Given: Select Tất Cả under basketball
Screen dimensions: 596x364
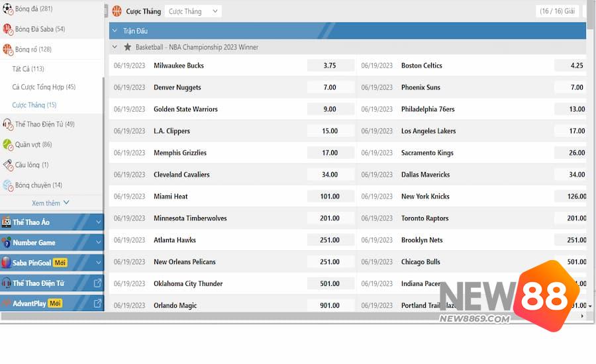Looking at the screenshot, I should [28, 69].
